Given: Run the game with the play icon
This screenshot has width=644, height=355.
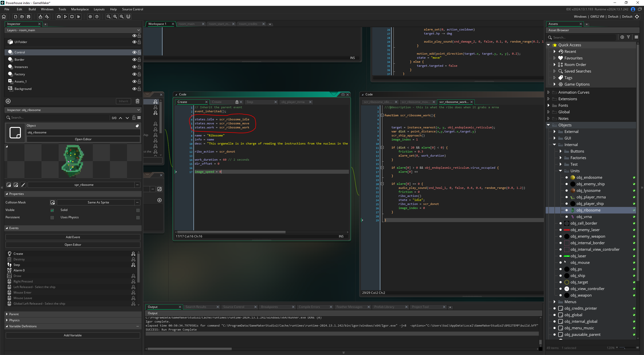Looking at the screenshot, I should 65,17.
